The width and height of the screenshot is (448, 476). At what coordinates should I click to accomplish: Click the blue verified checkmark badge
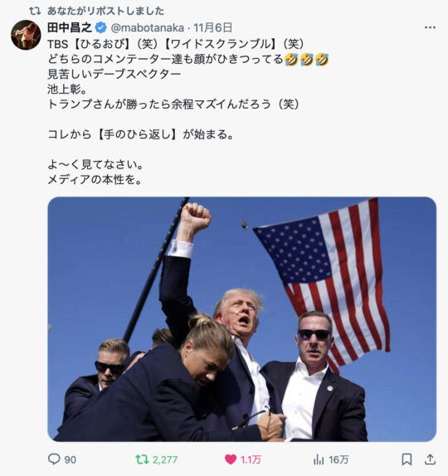pos(101,28)
